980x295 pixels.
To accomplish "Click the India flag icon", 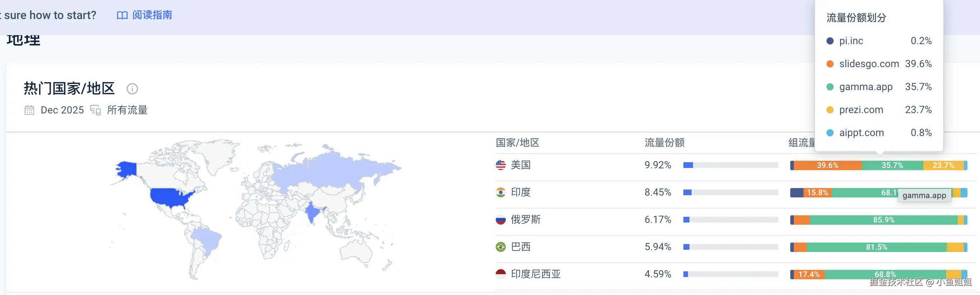I will click(501, 192).
